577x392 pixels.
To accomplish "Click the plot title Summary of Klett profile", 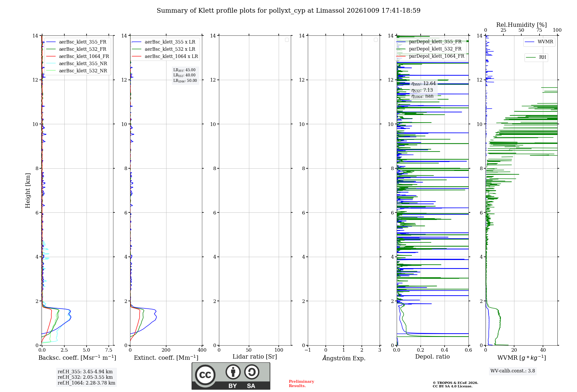I will tap(288, 11).
